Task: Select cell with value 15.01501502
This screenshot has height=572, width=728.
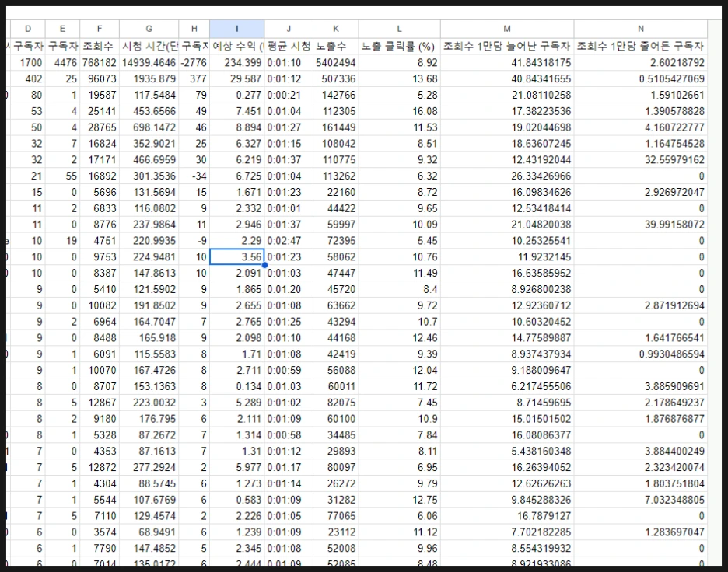Action: [507, 418]
